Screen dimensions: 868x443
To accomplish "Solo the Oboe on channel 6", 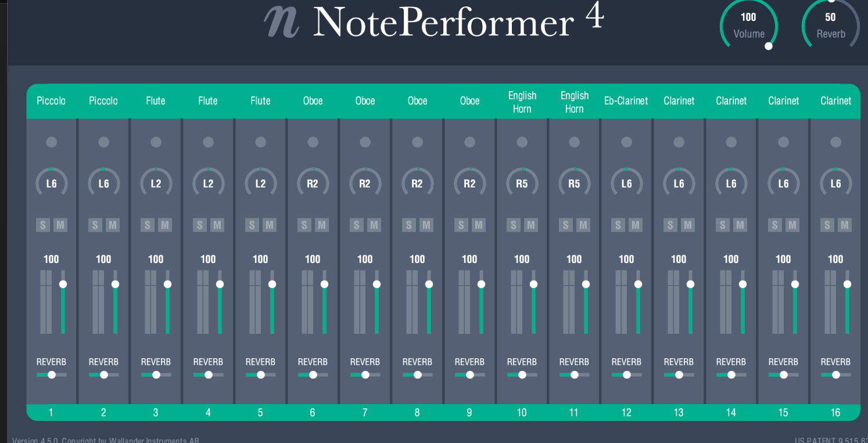I will click(x=304, y=225).
